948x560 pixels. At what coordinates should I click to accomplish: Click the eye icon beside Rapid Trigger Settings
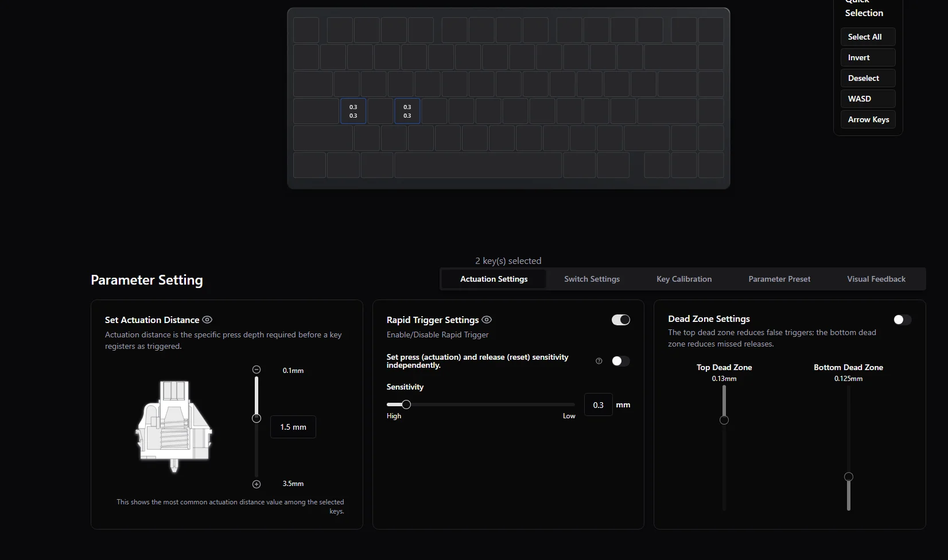coord(487,320)
